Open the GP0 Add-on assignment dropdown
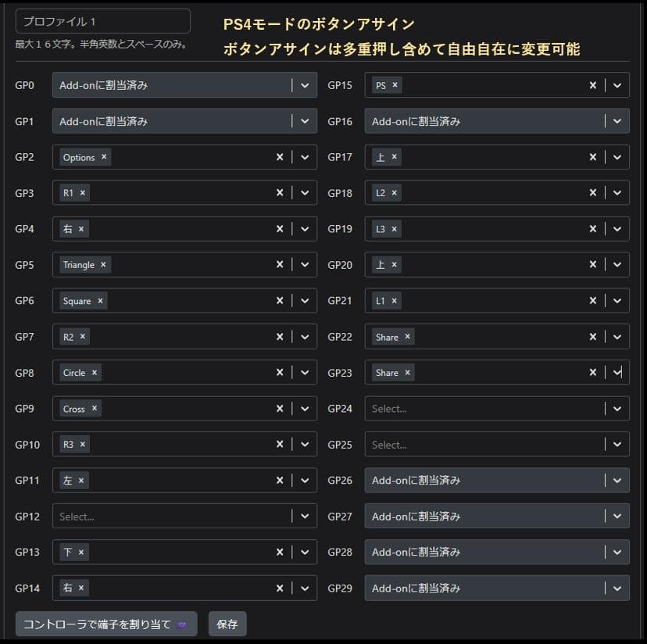The image size is (647, 644). tap(305, 85)
